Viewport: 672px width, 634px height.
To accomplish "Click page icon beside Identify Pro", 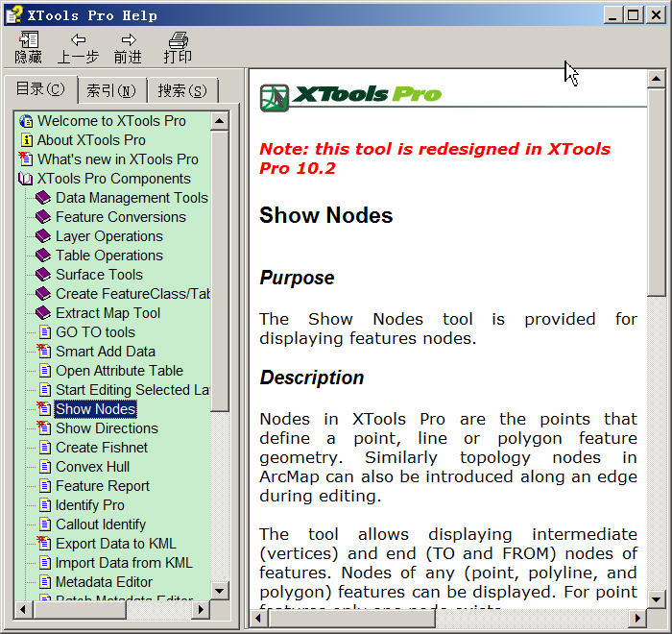I will 45,505.
